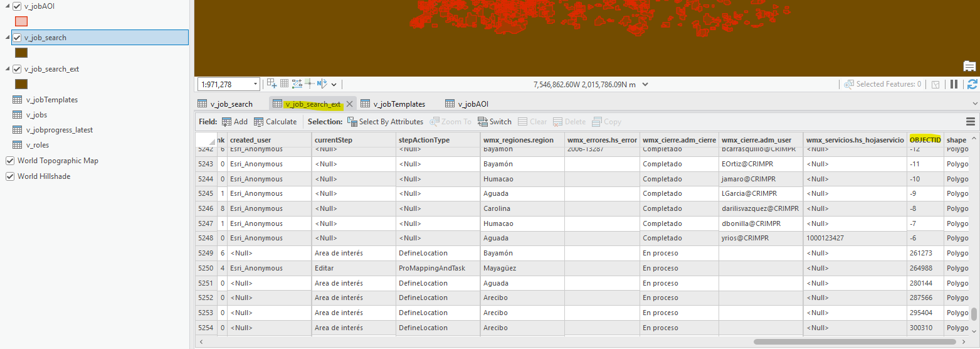Collapse the v_jobAOI layer legend

click(7, 6)
